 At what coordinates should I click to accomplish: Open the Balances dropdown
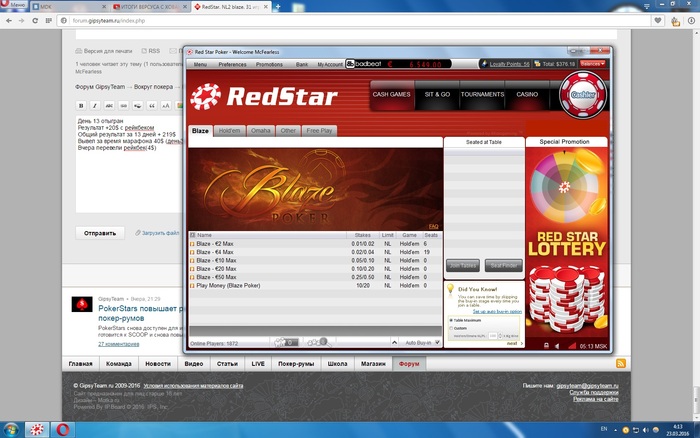click(592, 64)
